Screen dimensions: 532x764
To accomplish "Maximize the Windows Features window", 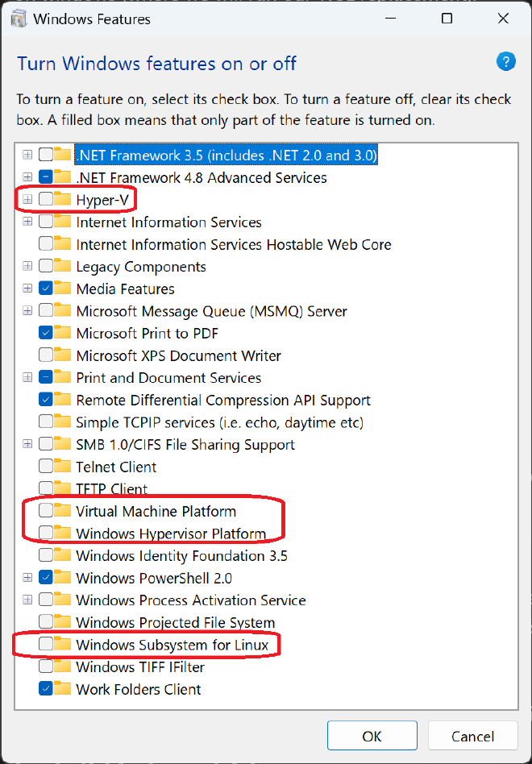I will 447,19.
